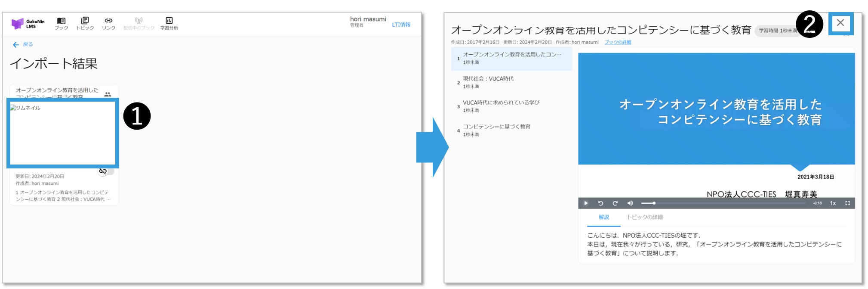Click the shared users icon on book card
868x289 pixels.
108,94
